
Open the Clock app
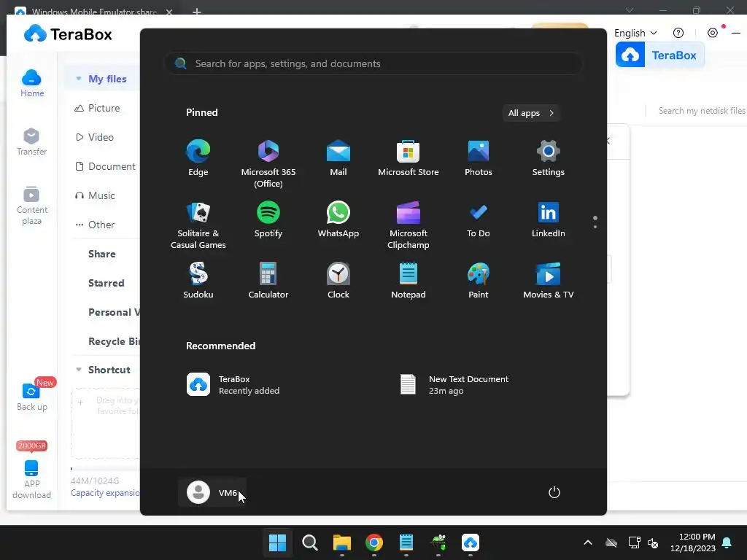[x=338, y=281]
